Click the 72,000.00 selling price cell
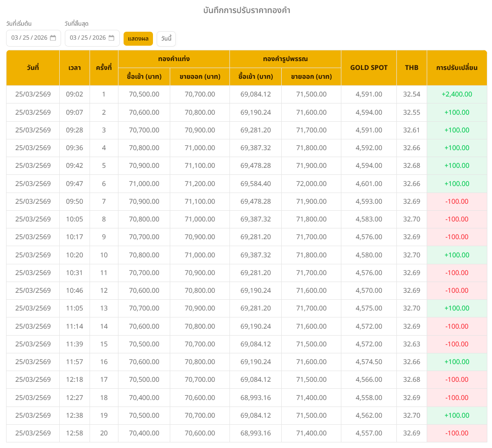Screen dimensions: 492x448 point(311,184)
